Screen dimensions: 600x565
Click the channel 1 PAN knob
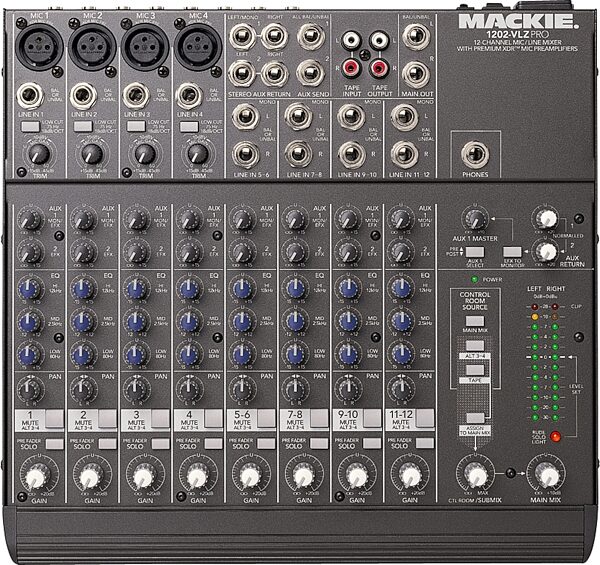pyautogui.click(x=29, y=389)
